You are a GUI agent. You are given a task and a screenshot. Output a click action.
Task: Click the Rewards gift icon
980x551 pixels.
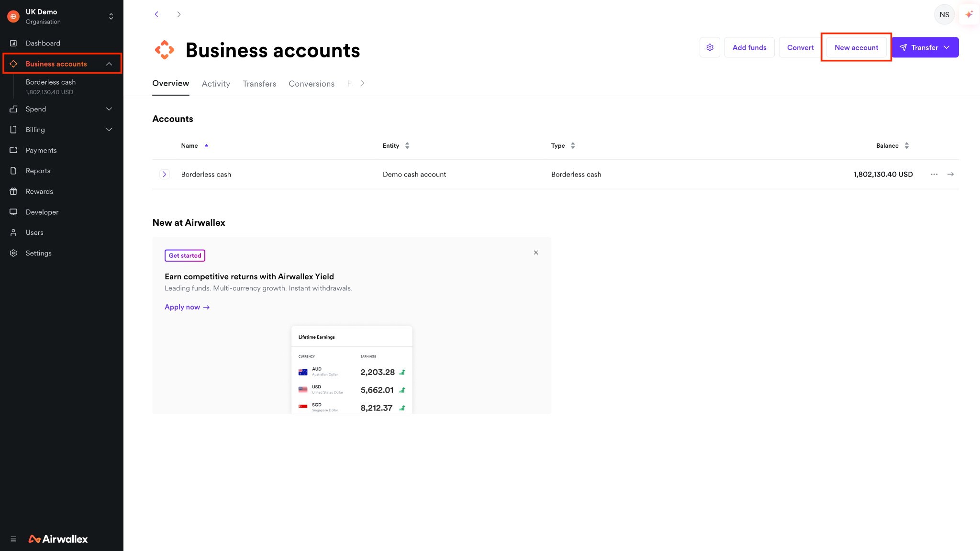[13, 191]
